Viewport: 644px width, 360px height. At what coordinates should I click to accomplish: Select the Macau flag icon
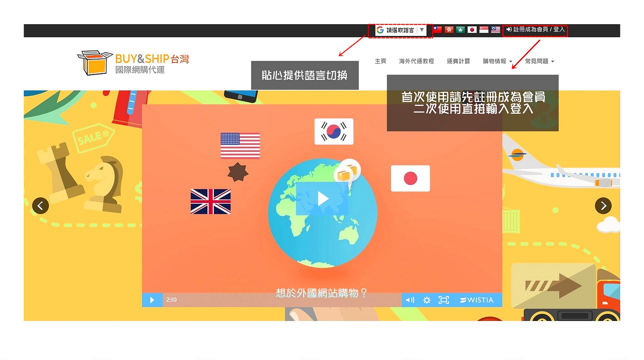pyautogui.click(x=460, y=30)
